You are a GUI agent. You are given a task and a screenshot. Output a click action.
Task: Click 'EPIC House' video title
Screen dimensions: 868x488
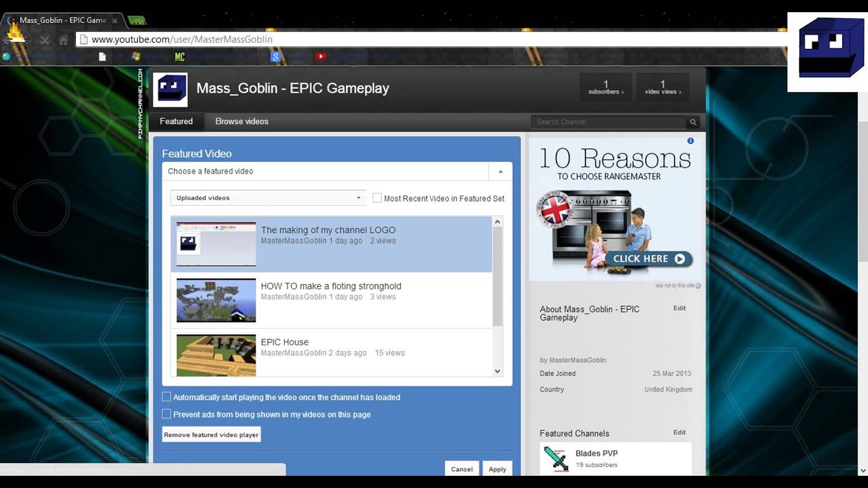click(285, 342)
